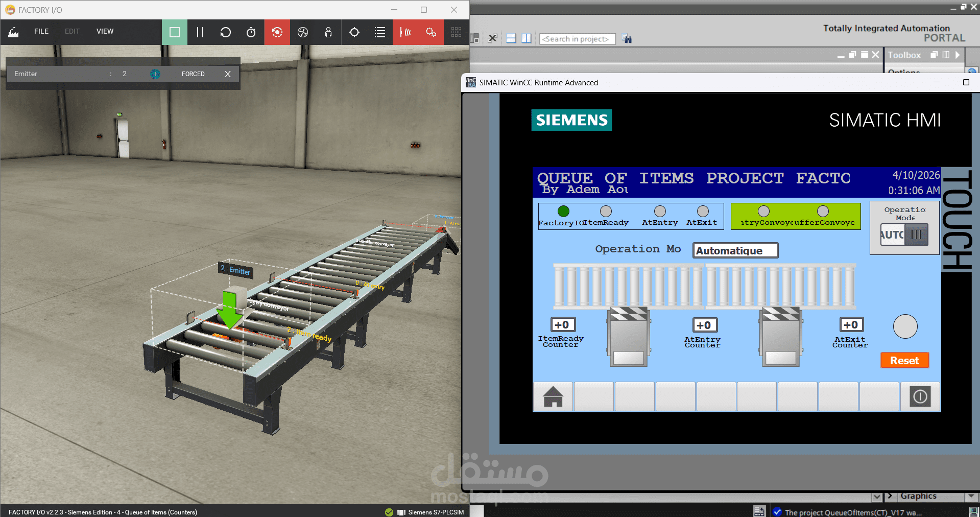
Task: Click the AtEntry Counter value
Action: pyautogui.click(x=705, y=325)
